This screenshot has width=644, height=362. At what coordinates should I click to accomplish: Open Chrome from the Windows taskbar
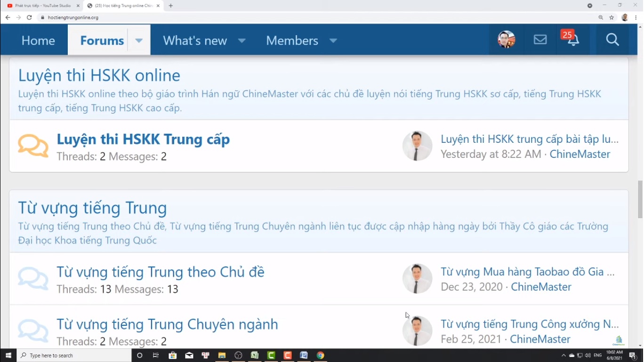click(321, 355)
